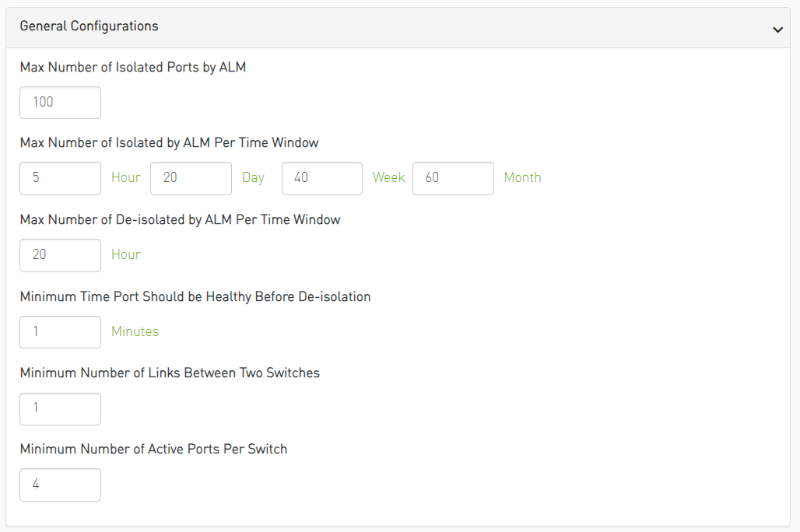Click 'Minimum Number of Active Ports Per Switch' label
The width and height of the screenshot is (800, 532).
tap(153, 450)
